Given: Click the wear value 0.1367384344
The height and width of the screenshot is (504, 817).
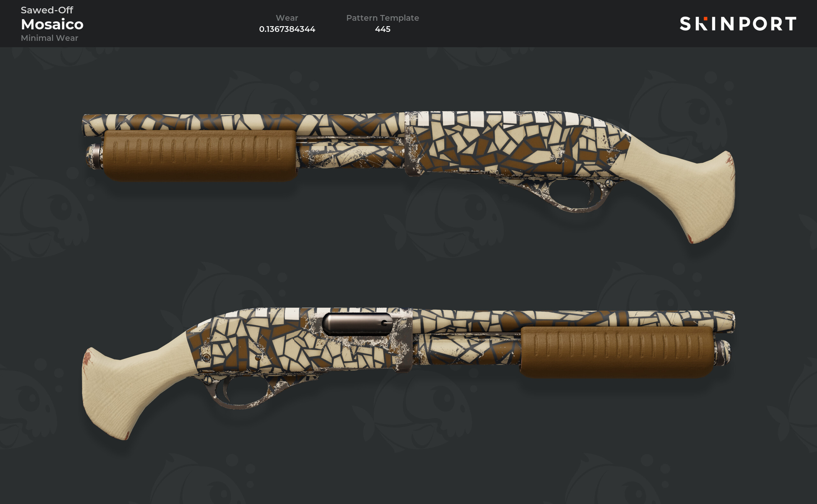Looking at the screenshot, I should pyautogui.click(x=287, y=29).
